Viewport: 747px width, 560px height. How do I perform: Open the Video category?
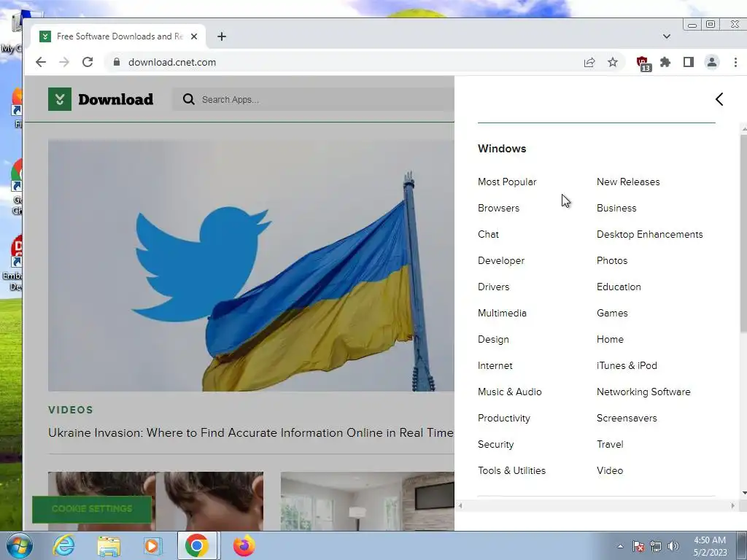[x=610, y=470]
